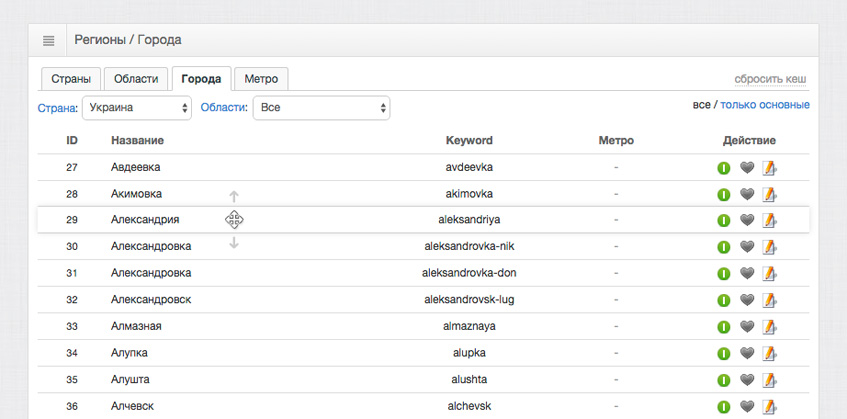Click heart icon in aleksandrovka-don row
The image size is (847, 419).
point(747,274)
